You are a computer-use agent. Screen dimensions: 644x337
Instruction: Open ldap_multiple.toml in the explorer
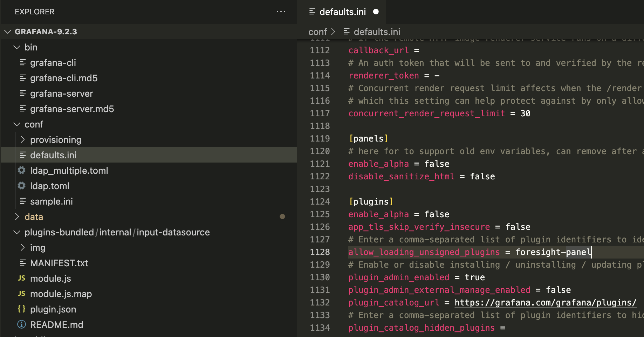[69, 171]
